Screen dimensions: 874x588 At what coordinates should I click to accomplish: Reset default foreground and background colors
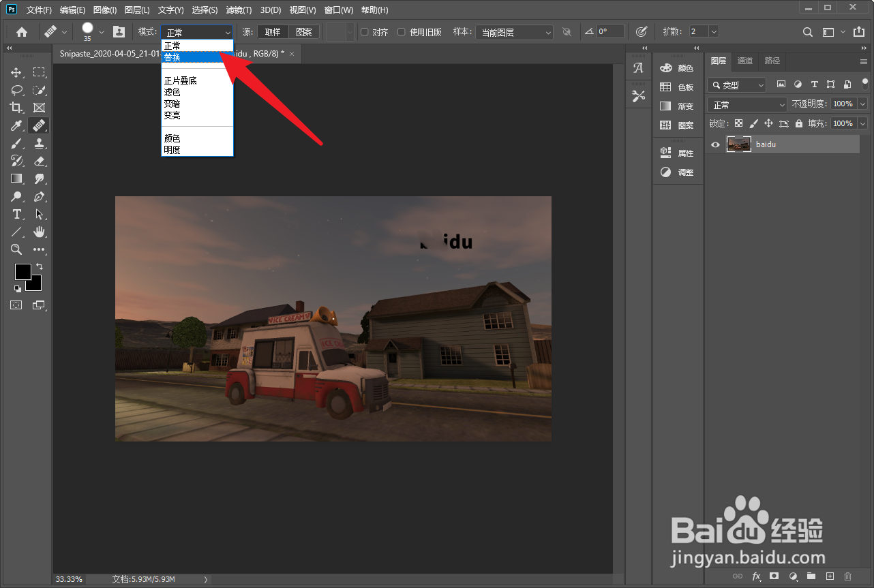[18, 289]
